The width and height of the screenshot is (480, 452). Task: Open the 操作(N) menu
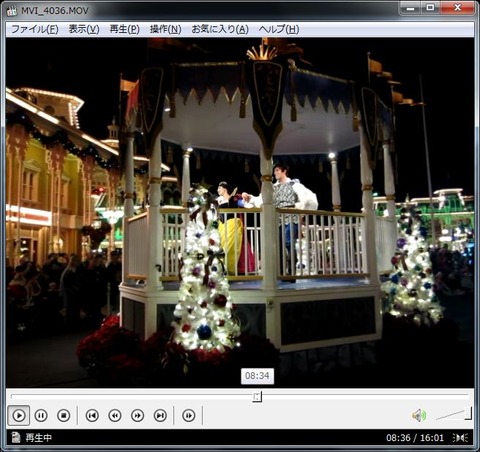coord(165,29)
